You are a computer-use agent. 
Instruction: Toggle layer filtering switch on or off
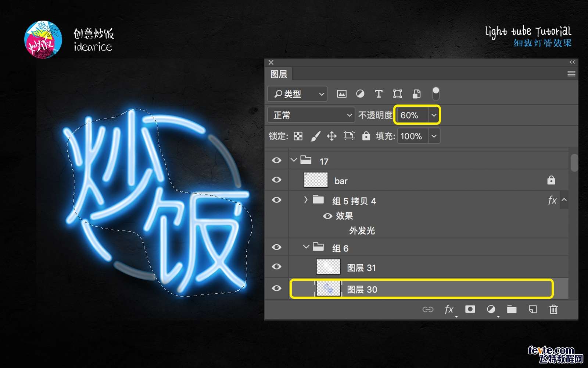(435, 94)
